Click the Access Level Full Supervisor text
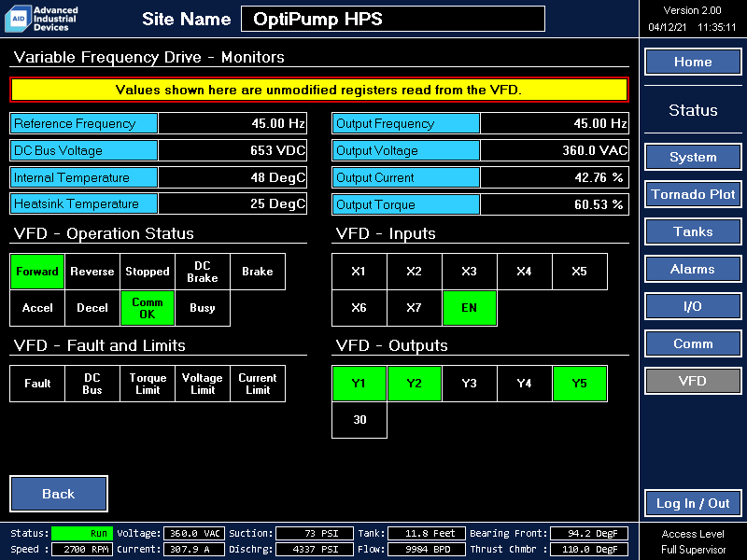The image size is (747, 560). click(693, 541)
